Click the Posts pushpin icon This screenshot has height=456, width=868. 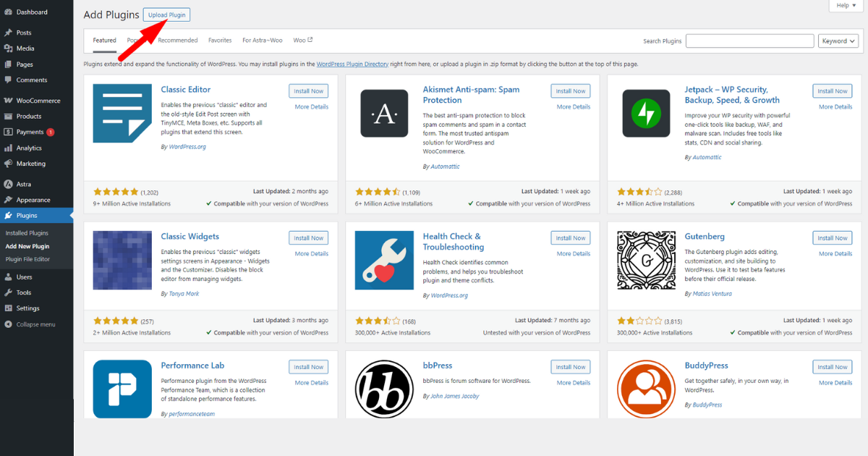(x=7, y=33)
